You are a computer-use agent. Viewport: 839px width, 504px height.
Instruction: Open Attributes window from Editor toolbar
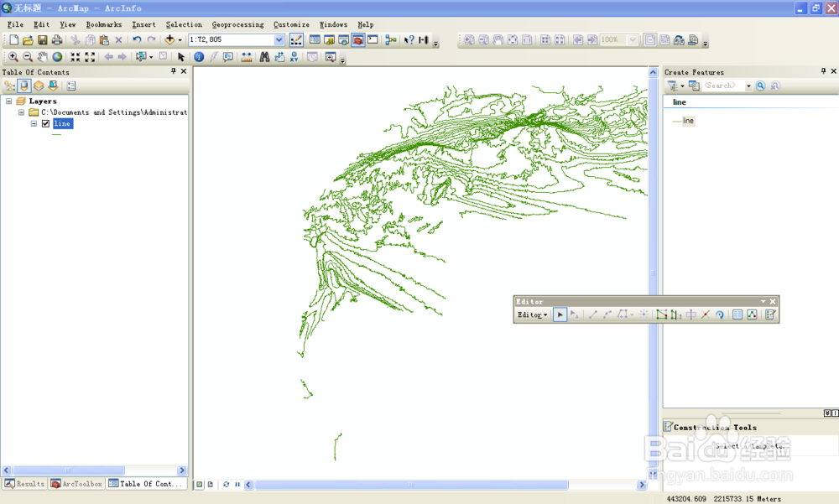[x=737, y=314]
